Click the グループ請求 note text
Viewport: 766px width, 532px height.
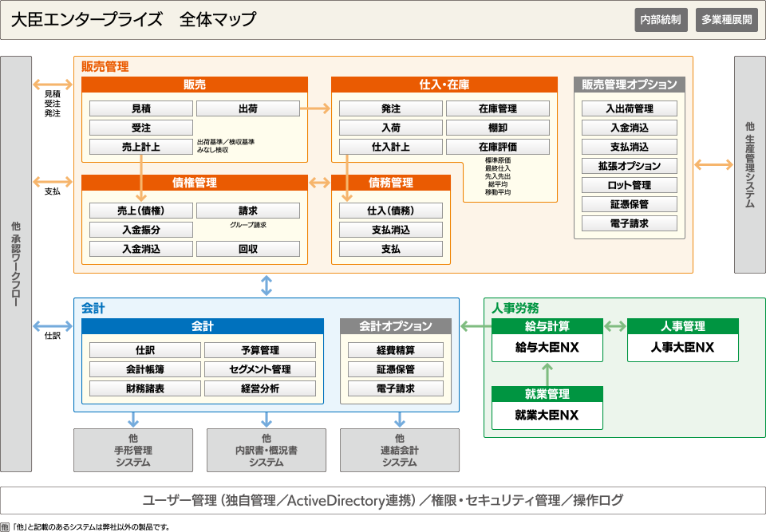tap(248, 225)
